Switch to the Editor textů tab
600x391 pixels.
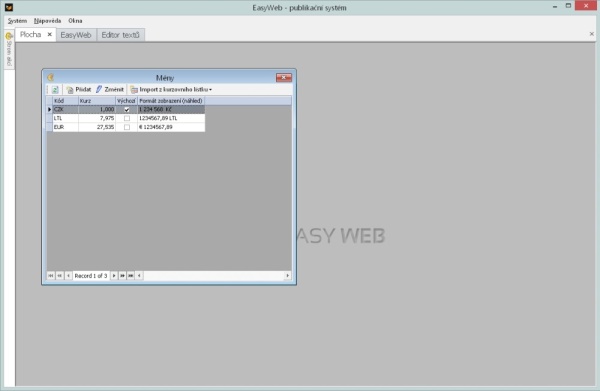pos(121,35)
